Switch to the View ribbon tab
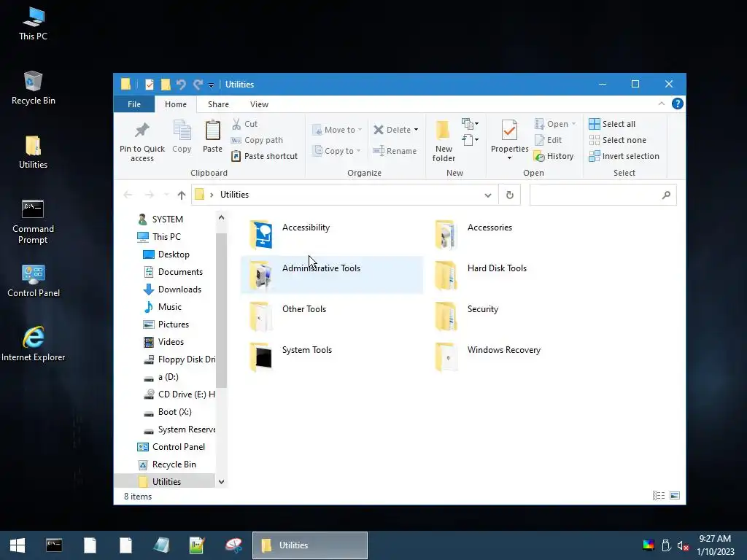747x560 pixels. pos(259,104)
